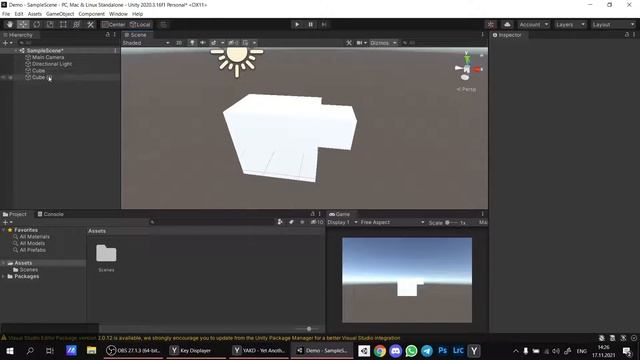The width and height of the screenshot is (640, 360).
Task: Open the custom editor tools icon
Action: tap(91, 24)
